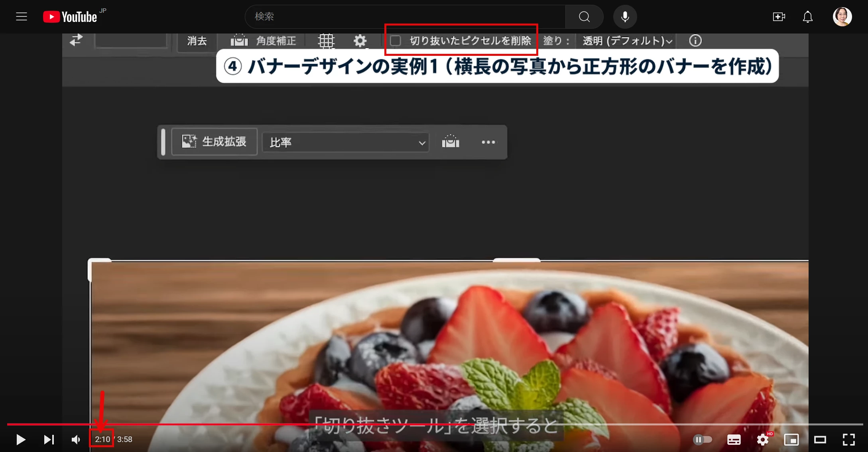Viewport: 868px width, 452px height.
Task: Check 切り抜いたピクセルを削除 checkbox
Action: tap(396, 41)
